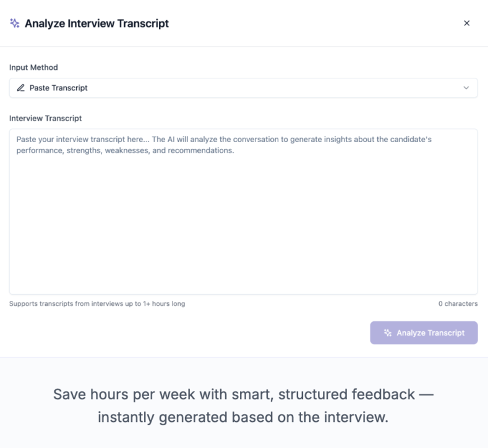
Task: Expand the Input Method chevron arrow
Action: pos(466,88)
